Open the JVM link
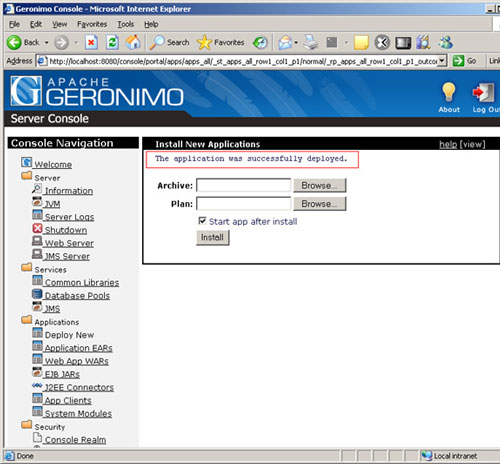This screenshot has width=500, height=464. click(x=52, y=204)
